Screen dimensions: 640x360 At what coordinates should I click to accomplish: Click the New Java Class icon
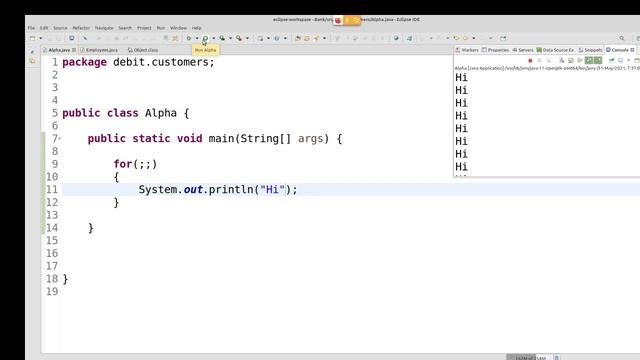point(277,38)
